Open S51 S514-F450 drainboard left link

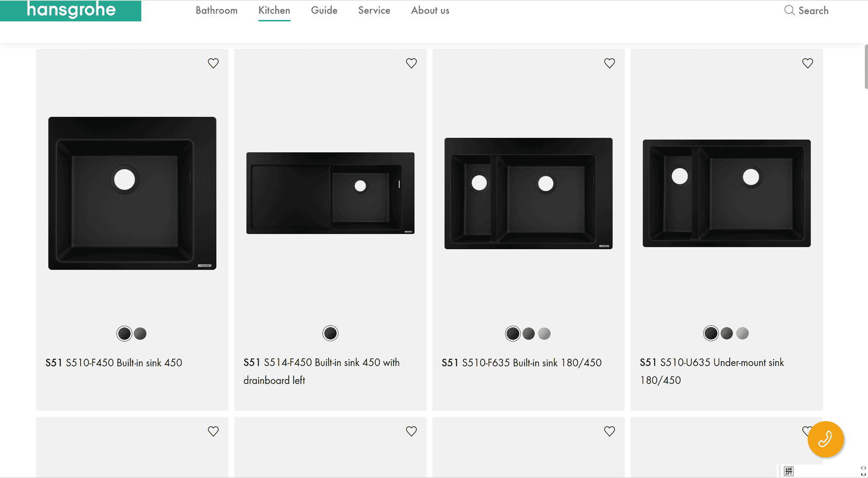(x=322, y=371)
